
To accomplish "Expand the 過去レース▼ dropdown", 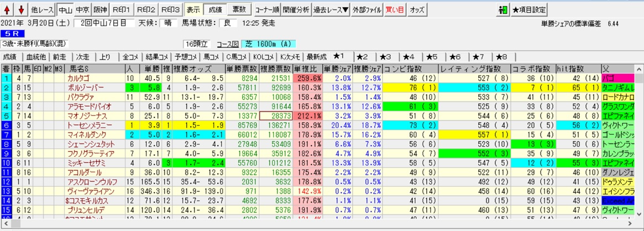I will click(x=331, y=9).
